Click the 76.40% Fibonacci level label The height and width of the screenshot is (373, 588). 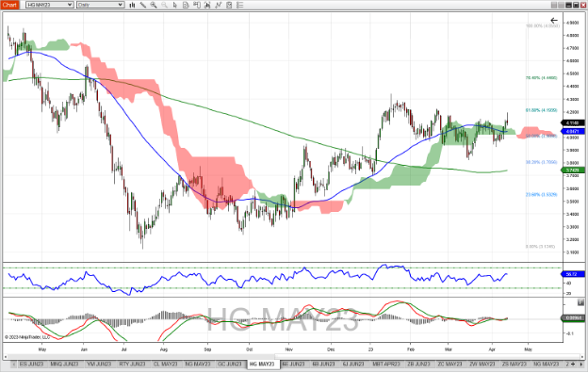pyautogui.click(x=542, y=78)
